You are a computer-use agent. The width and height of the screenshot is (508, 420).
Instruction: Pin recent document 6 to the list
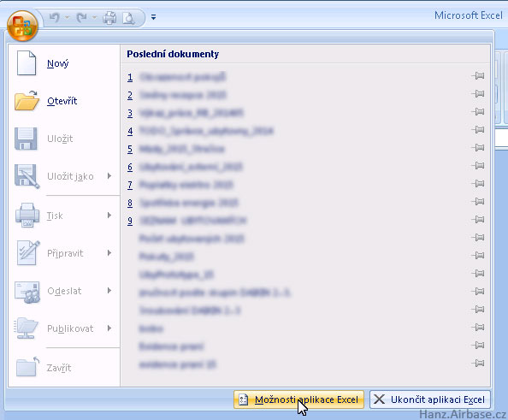[x=478, y=166]
